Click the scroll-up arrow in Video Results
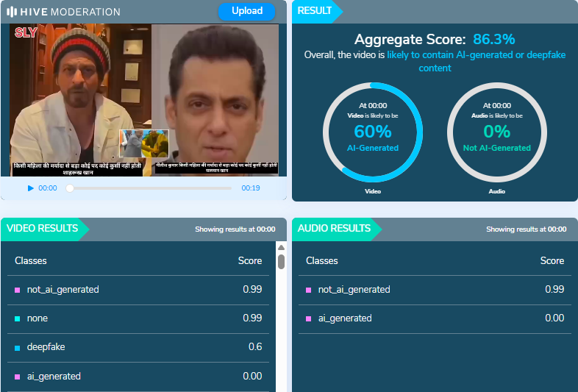Screen dimensions: 578x392 coord(281,249)
